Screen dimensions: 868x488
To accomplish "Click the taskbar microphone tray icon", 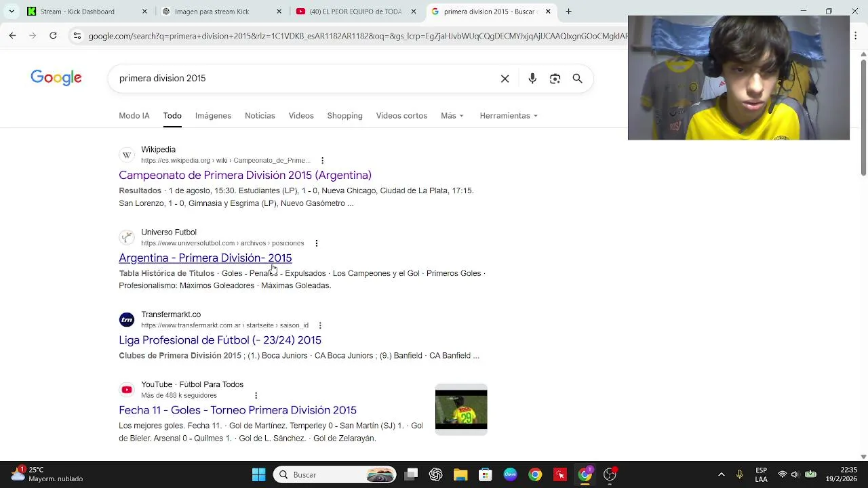I will (740, 474).
